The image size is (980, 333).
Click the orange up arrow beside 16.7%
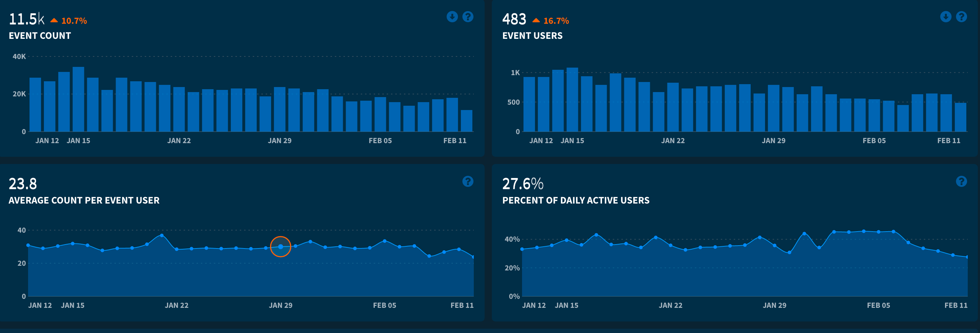536,20
